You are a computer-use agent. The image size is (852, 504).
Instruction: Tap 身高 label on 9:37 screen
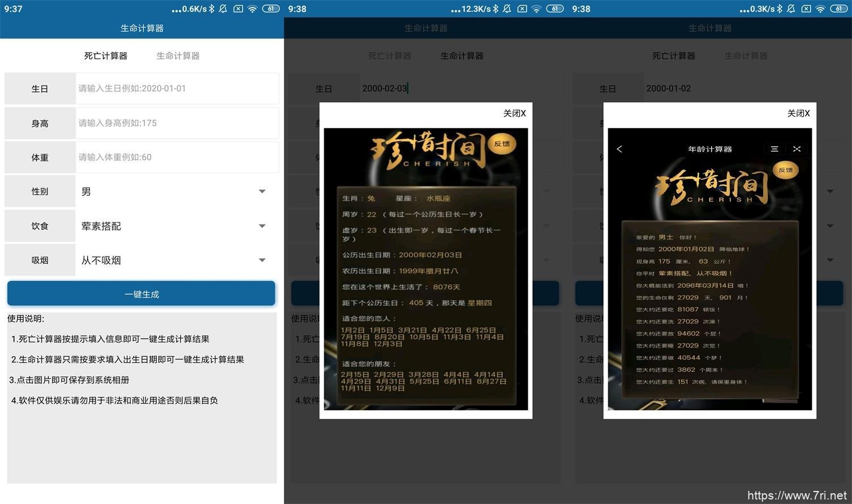(40, 123)
